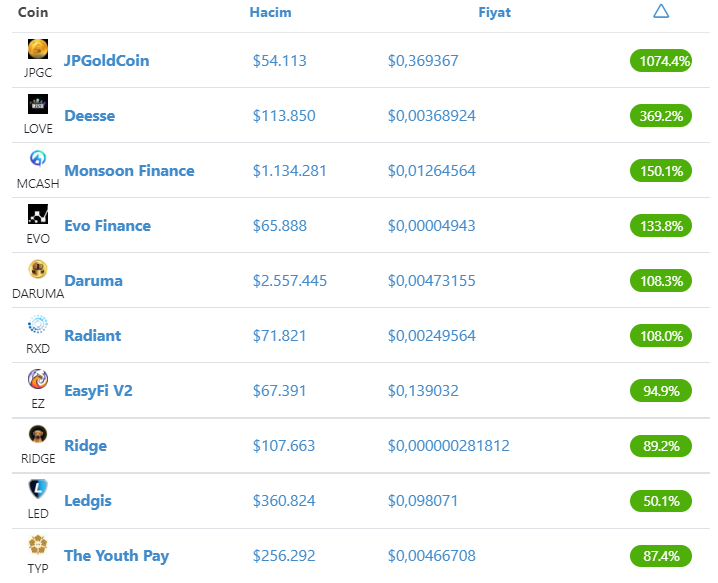
Task: Click Ledgis price $0,098071
Action: [x=423, y=501]
